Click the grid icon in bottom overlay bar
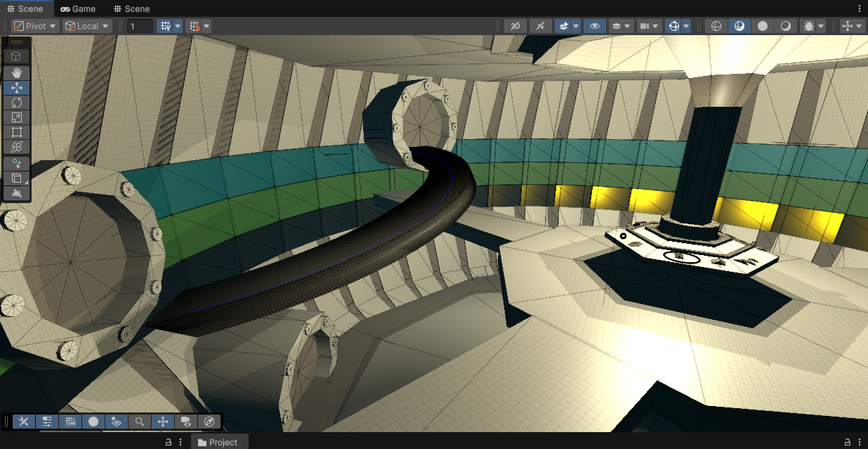Screen dimensions: 868x449 click(x=70, y=422)
